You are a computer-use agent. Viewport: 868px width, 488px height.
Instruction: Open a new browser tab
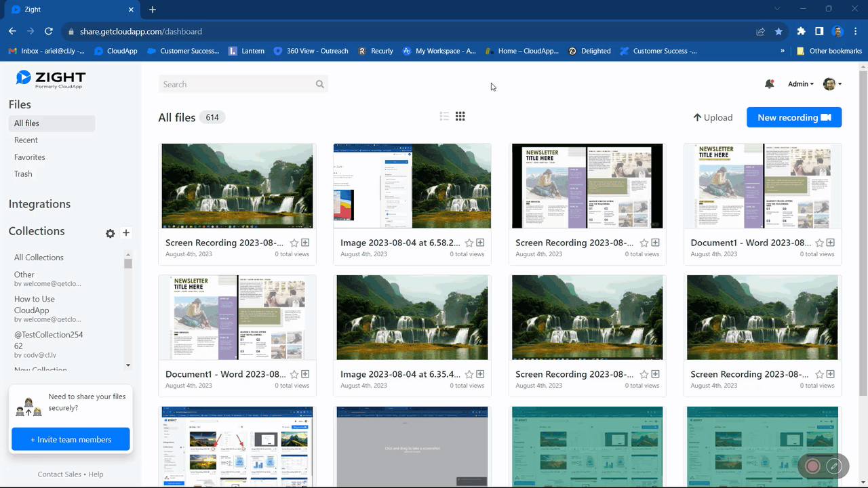pyautogui.click(x=153, y=9)
